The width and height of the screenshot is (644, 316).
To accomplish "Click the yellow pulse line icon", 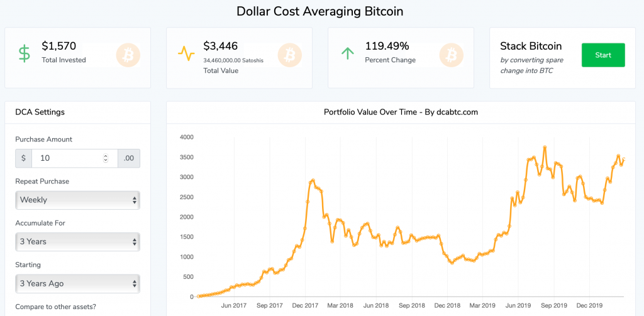I will click(186, 54).
